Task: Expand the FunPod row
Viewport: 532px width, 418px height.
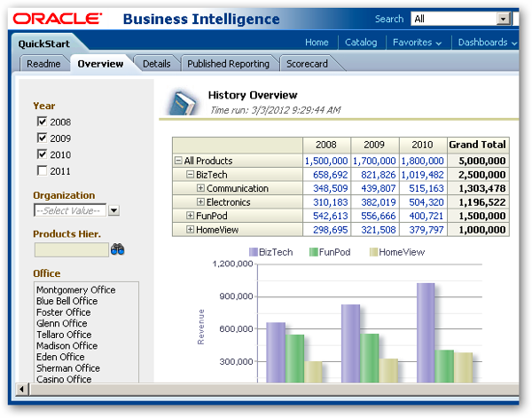Action: 191,216
